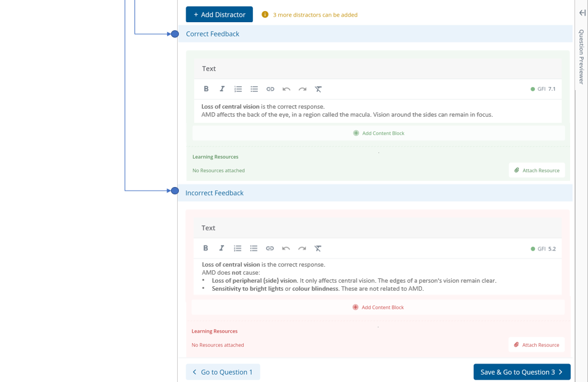Click Bold icon in Correct Feedback editor
The height and width of the screenshot is (382, 588).
pyautogui.click(x=206, y=89)
